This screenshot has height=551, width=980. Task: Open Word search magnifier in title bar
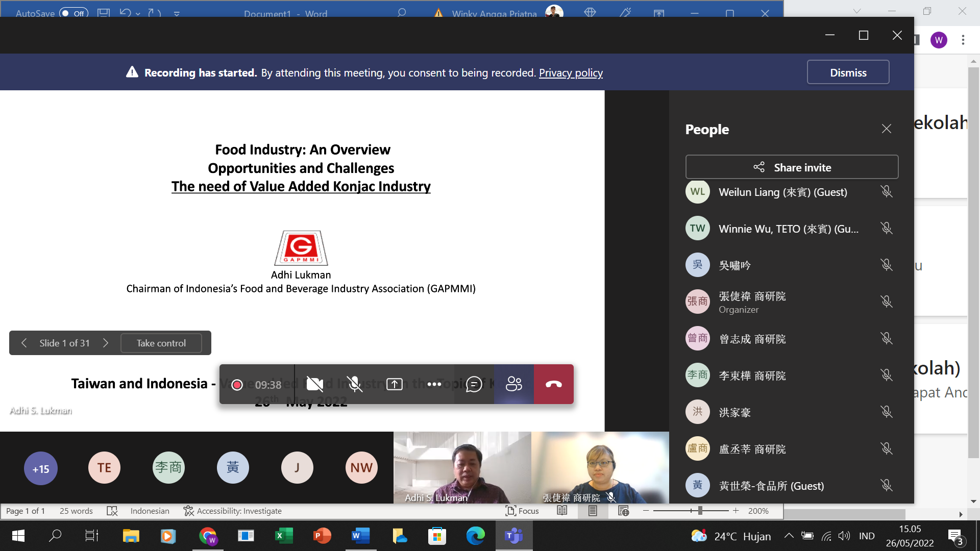point(402,13)
